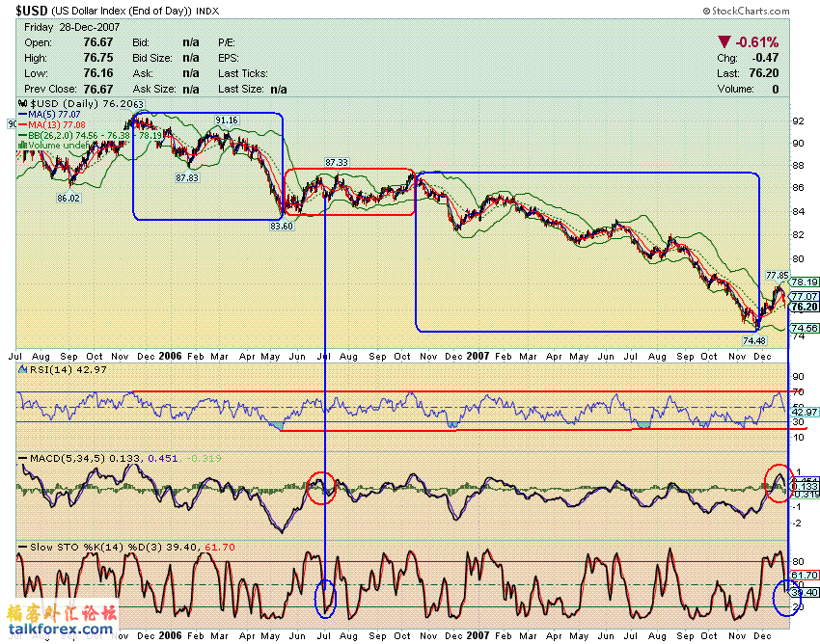Click the 2007 year label on upper time axis
Screen dimensions: 820x644
(x=478, y=356)
